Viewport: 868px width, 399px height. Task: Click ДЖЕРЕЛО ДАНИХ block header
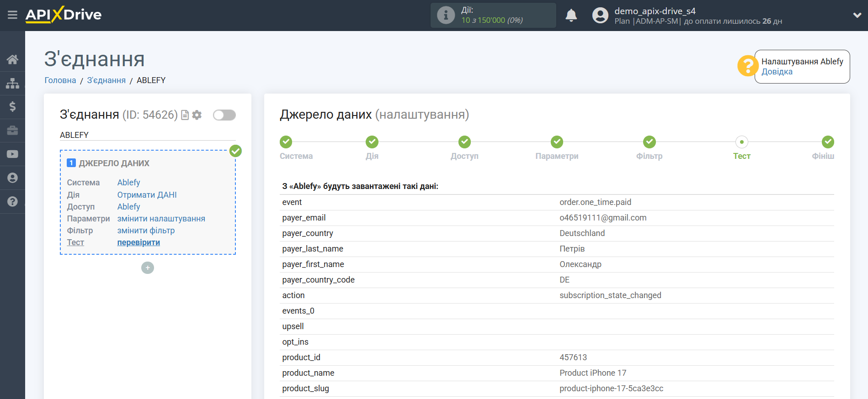coord(114,163)
